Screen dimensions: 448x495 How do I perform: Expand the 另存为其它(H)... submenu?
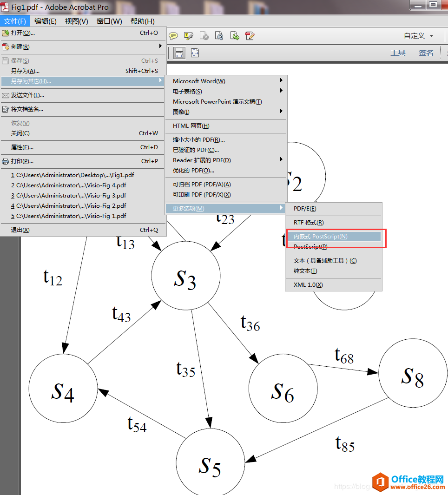click(x=83, y=81)
